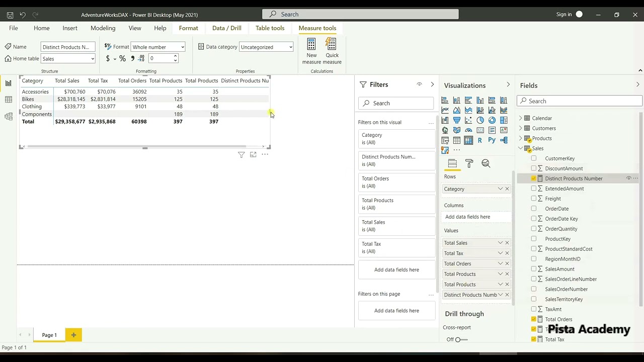
Task: Remove Total Tax from Values
Action: 507,253
